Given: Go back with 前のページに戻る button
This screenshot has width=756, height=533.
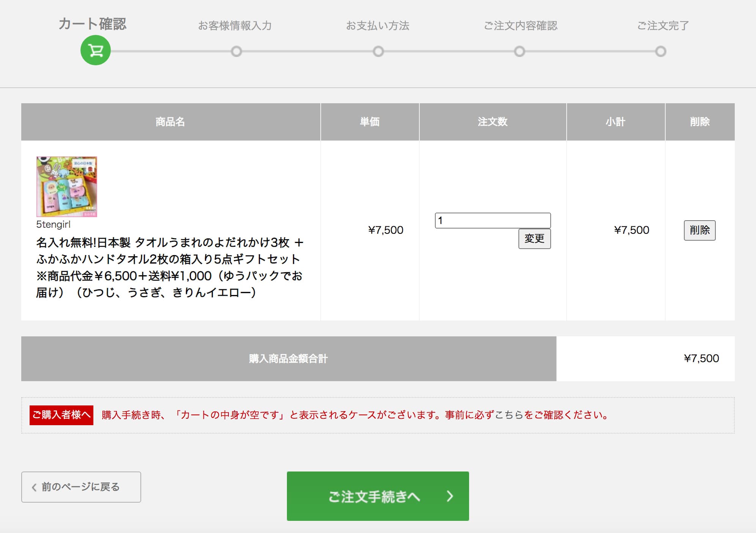Looking at the screenshot, I should tap(81, 487).
